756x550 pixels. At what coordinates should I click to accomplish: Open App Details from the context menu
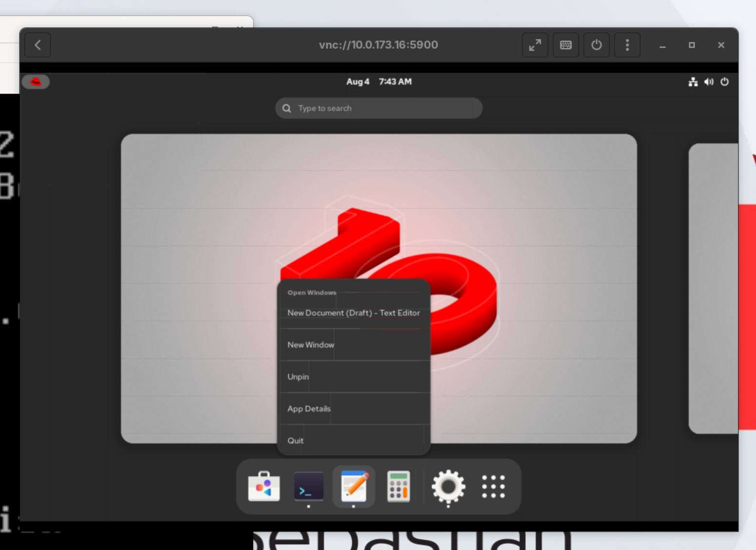354,409
